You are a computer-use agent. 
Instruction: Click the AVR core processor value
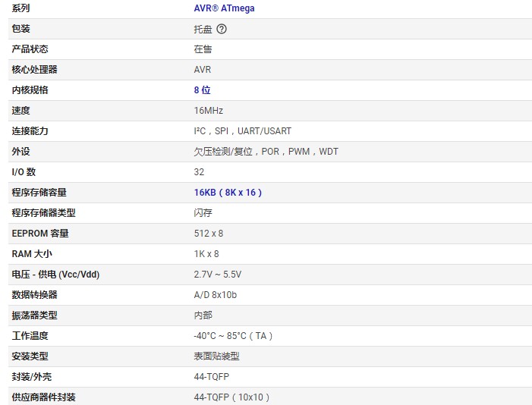click(x=202, y=70)
